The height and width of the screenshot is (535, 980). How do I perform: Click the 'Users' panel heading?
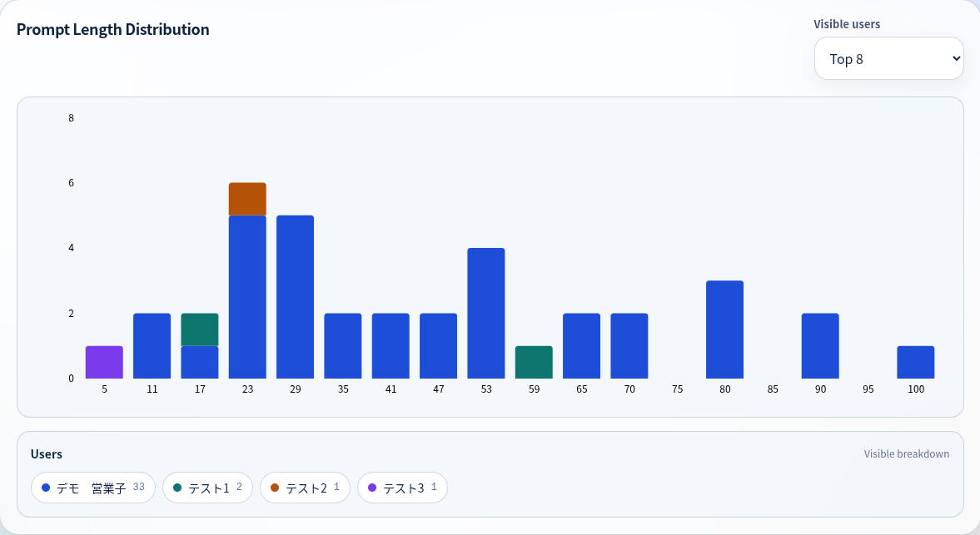pyautogui.click(x=47, y=453)
